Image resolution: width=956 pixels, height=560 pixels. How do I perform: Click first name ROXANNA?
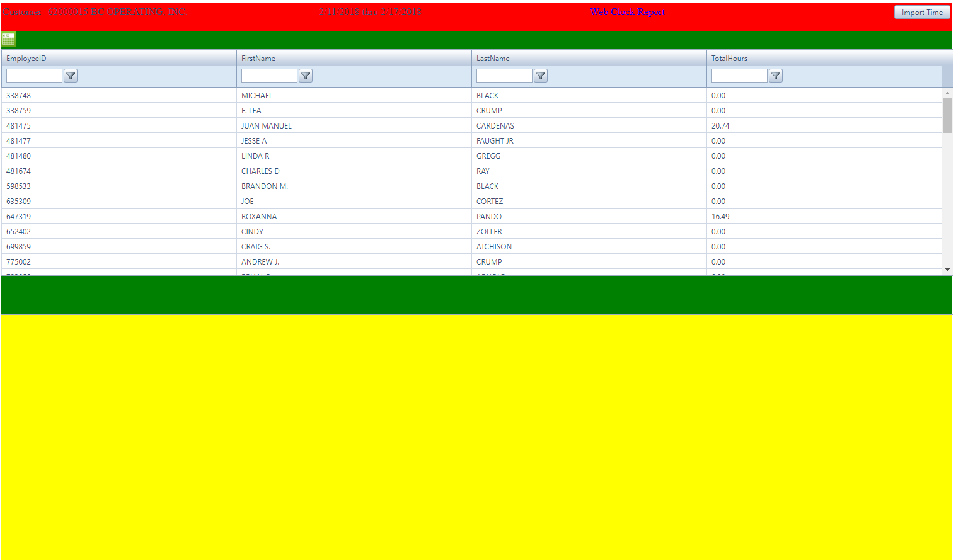point(259,217)
